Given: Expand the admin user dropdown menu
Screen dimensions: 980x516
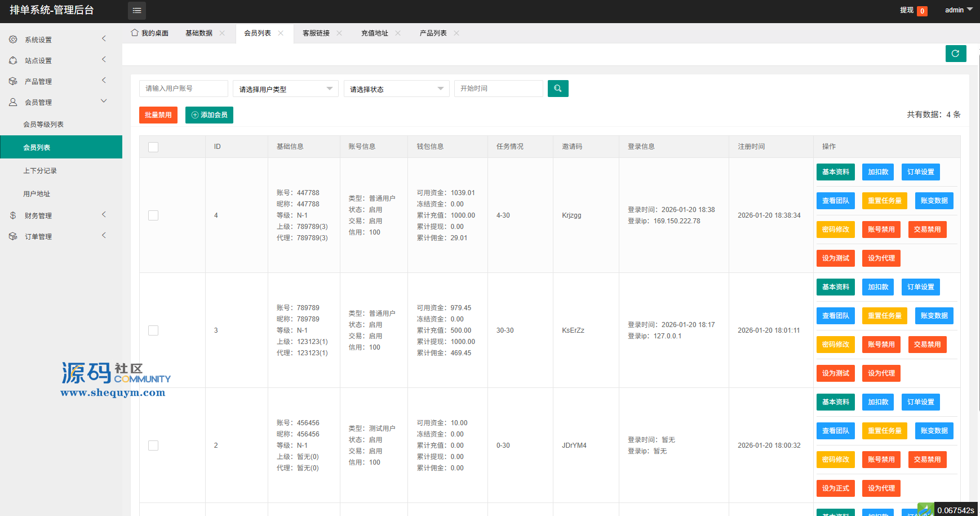Looking at the screenshot, I should pyautogui.click(x=959, y=10).
